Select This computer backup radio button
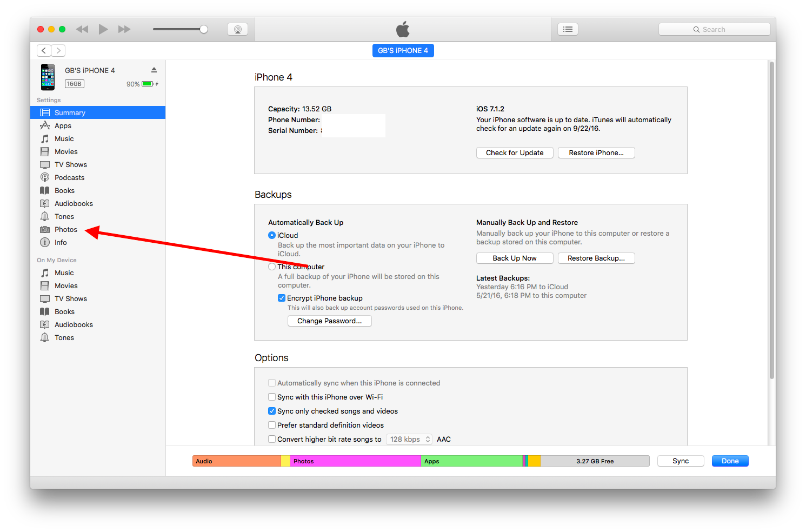Viewport: 806px width, 532px height. pyautogui.click(x=272, y=267)
